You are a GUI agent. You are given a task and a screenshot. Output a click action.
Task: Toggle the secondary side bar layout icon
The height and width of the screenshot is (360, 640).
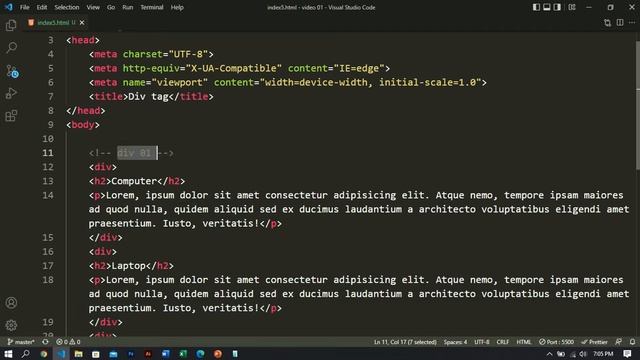click(x=557, y=7)
